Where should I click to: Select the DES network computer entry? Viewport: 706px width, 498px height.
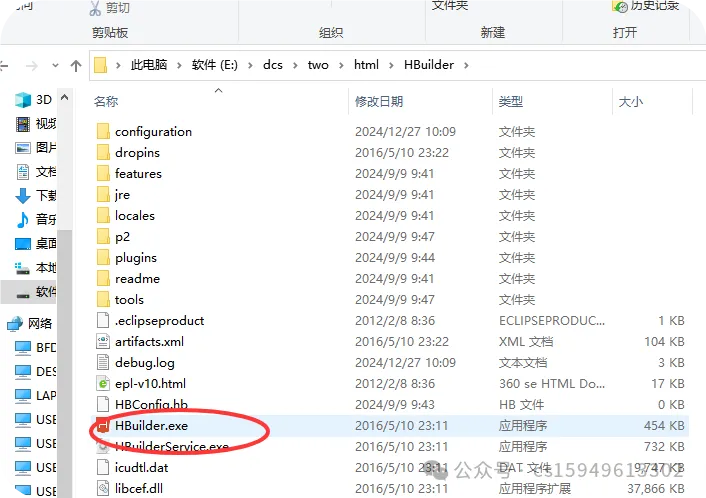tap(35, 371)
